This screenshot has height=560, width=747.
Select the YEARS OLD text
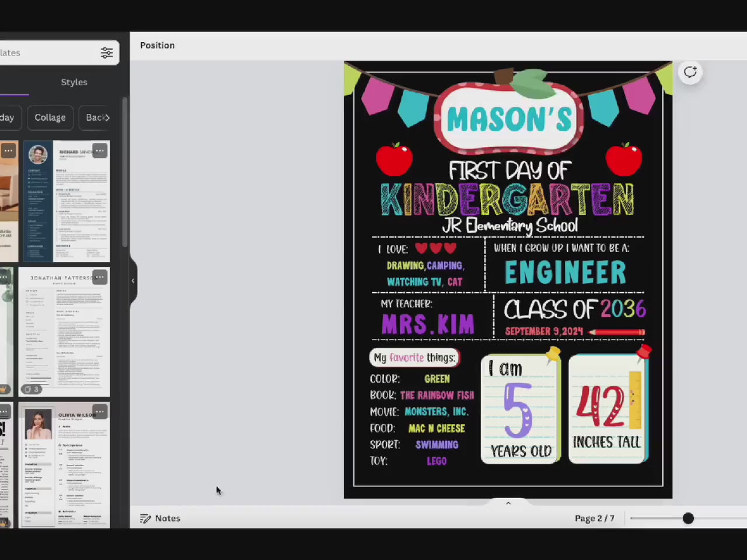point(521,452)
